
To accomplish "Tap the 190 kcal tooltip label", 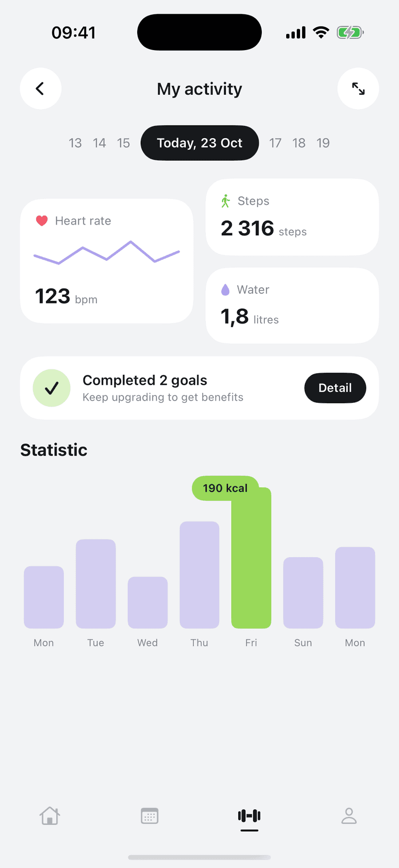I will [x=225, y=488].
